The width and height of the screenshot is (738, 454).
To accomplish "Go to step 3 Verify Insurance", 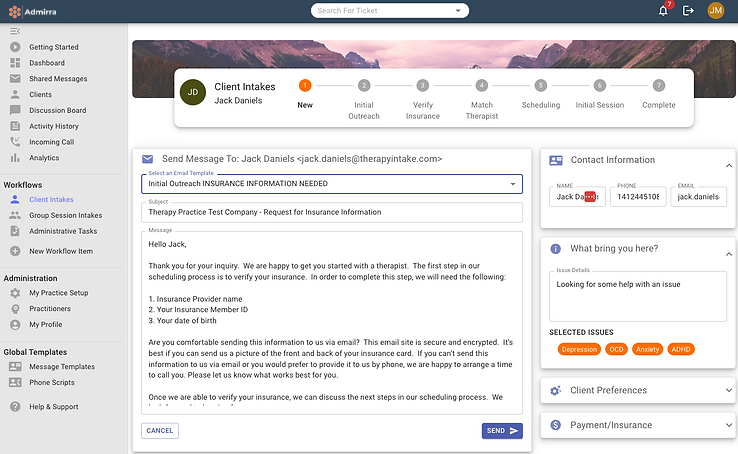I will (x=423, y=86).
